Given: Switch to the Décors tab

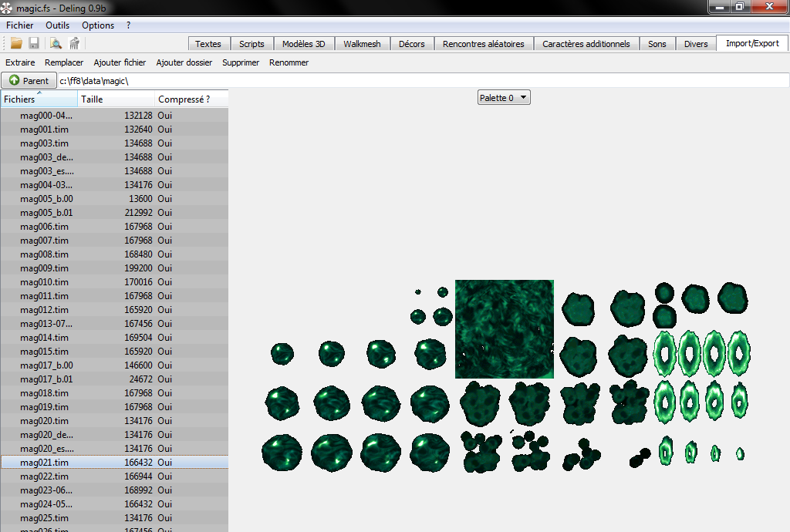Looking at the screenshot, I should (x=412, y=44).
